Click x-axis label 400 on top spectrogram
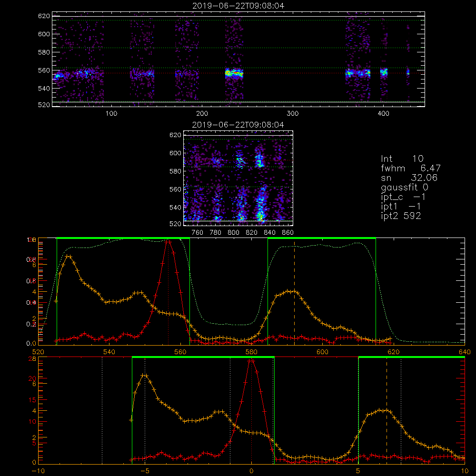The height and width of the screenshot is (476, 476). (383, 114)
